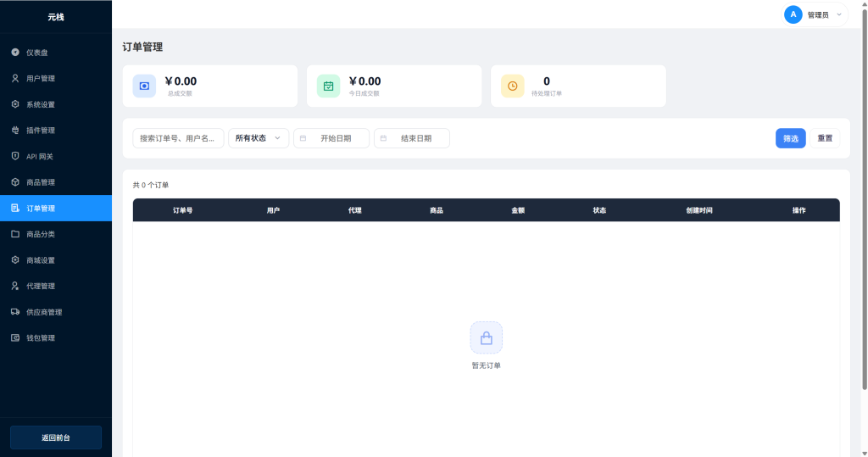This screenshot has height=457, width=868.
Task: Click the 系统设置 gear icon
Action: point(15,104)
